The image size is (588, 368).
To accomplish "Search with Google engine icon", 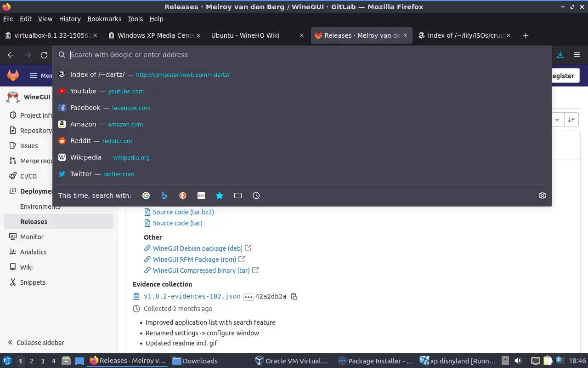I will click(x=146, y=195).
